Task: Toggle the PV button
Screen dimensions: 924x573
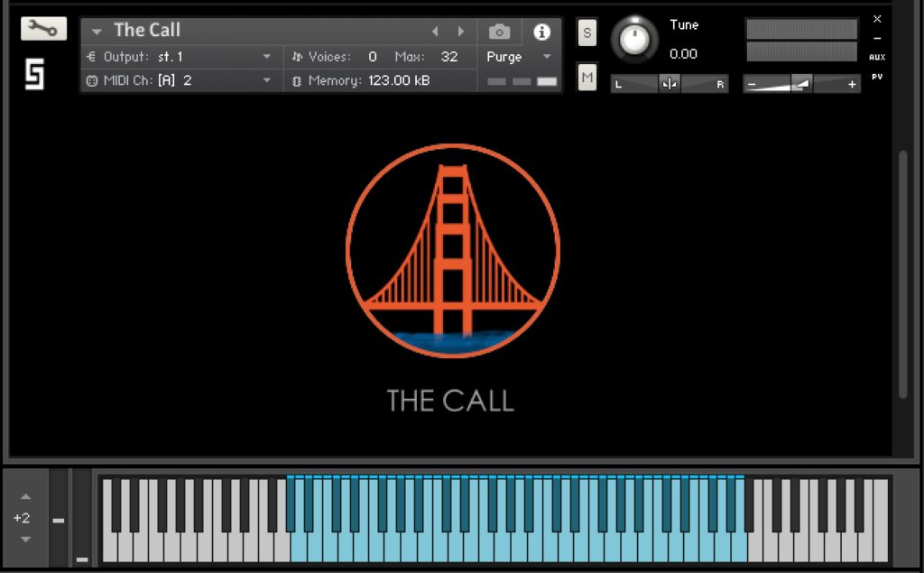Action: tap(877, 77)
